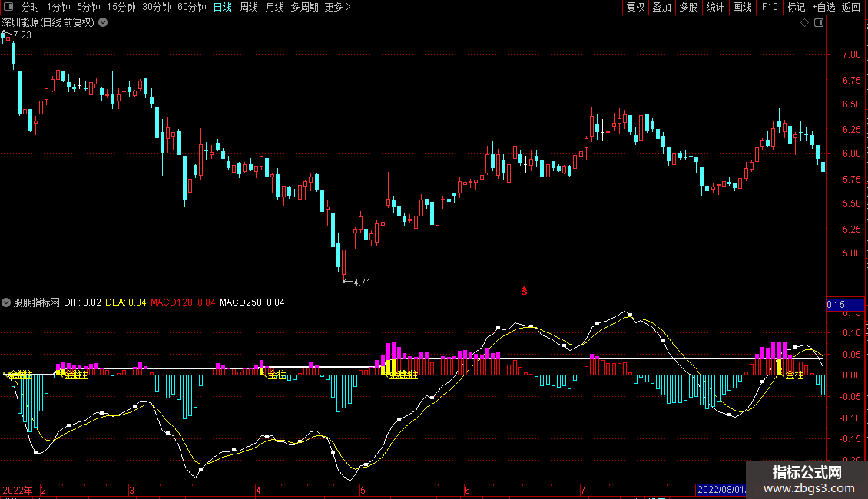Select the 30分钟 period
Image resolution: width=868 pixels, height=499 pixels.
pos(157,7)
